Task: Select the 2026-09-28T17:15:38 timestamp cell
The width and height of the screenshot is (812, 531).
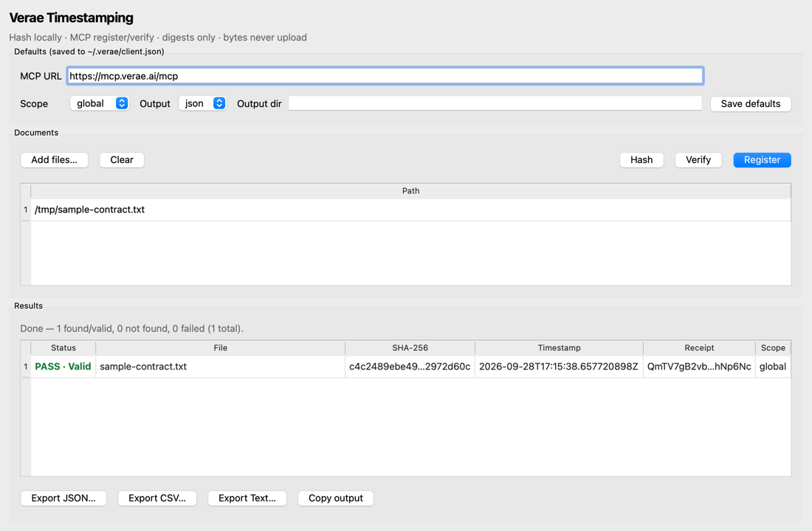Action: click(x=559, y=367)
